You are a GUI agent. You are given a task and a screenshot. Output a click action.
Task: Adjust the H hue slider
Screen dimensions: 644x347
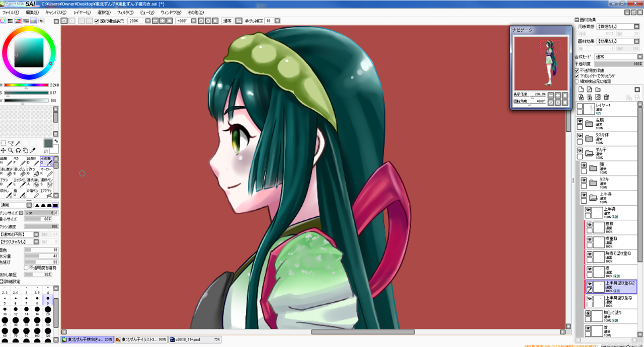pyautogui.click(x=27, y=85)
